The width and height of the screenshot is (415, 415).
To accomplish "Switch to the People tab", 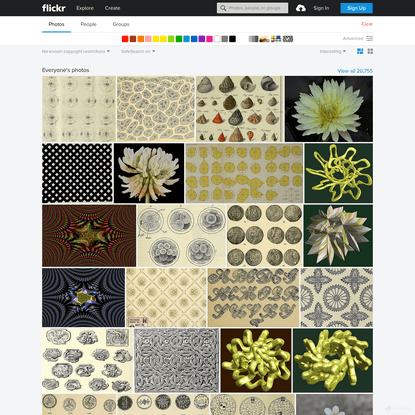I will click(88, 24).
